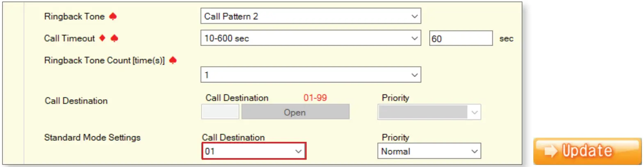This screenshot has width=644, height=167.
Task: Click the Call Timeout label text
Action: [x=69, y=38]
